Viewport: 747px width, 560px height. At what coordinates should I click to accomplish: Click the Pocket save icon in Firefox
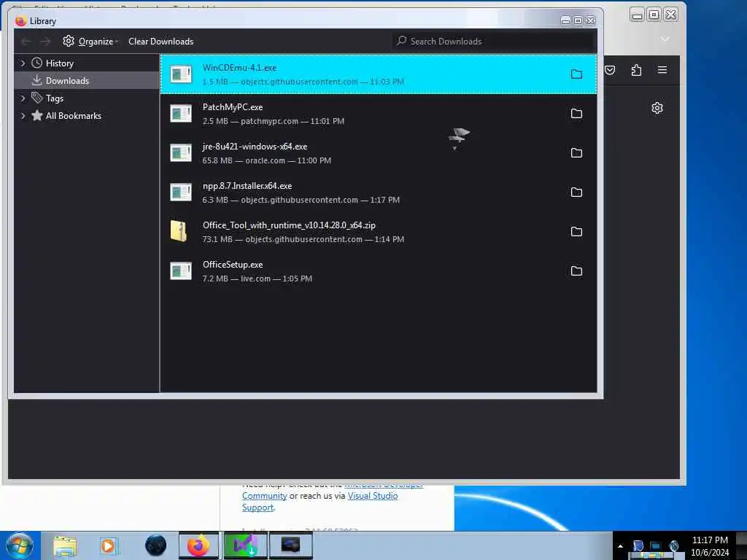point(610,71)
